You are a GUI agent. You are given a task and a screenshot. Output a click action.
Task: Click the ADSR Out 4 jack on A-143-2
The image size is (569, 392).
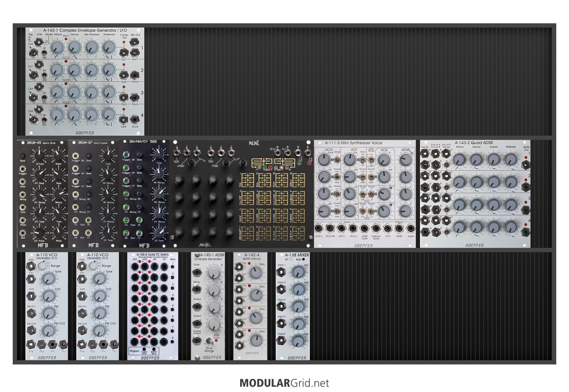point(526,232)
